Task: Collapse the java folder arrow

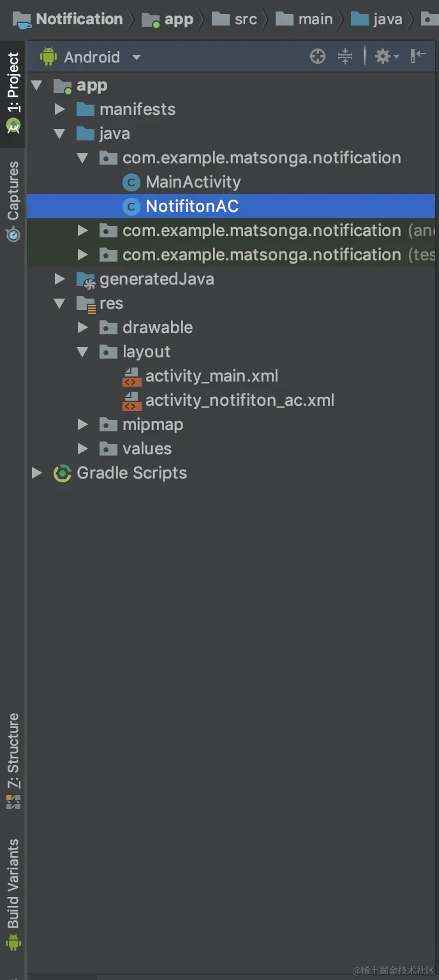Action: click(x=60, y=133)
